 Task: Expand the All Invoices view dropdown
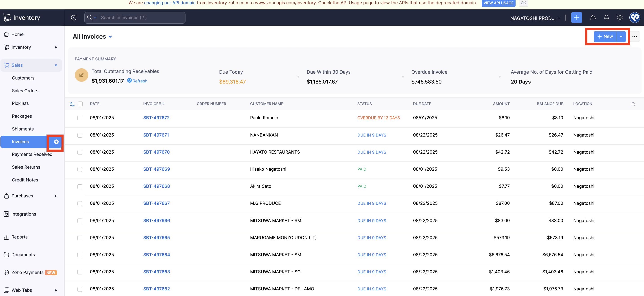click(x=110, y=37)
